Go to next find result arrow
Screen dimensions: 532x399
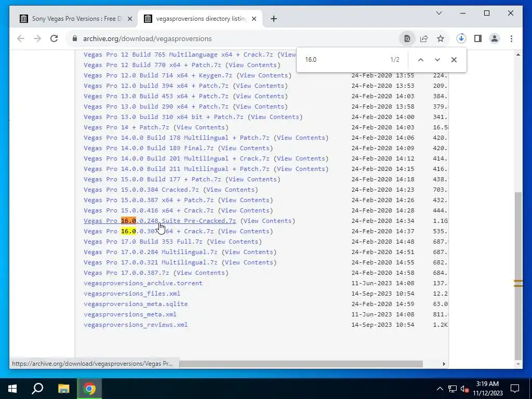(437, 60)
